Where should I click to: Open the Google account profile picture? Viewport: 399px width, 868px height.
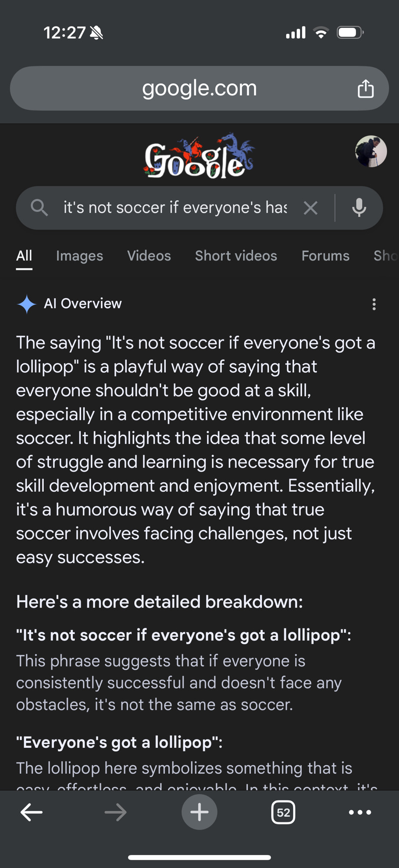371,151
